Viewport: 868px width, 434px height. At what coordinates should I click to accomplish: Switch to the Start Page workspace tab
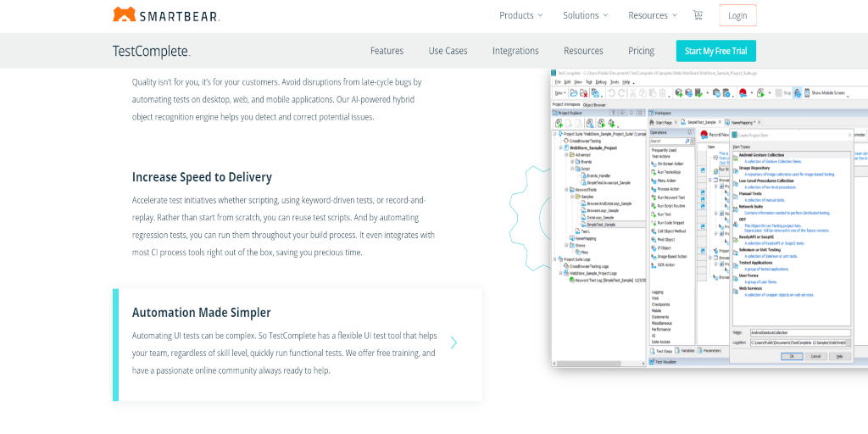coord(665,122)
